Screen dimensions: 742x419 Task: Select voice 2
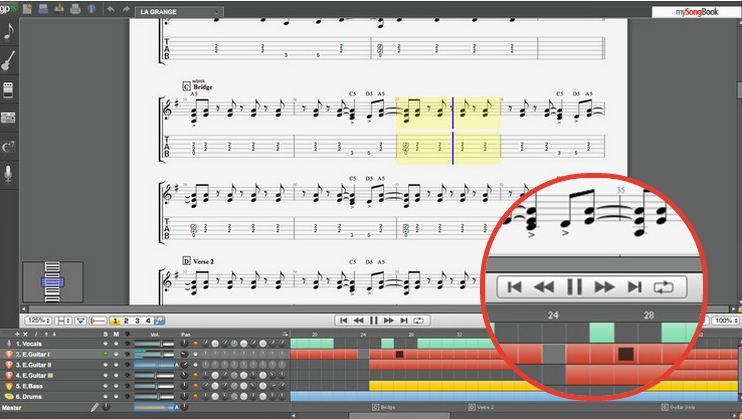126,321
